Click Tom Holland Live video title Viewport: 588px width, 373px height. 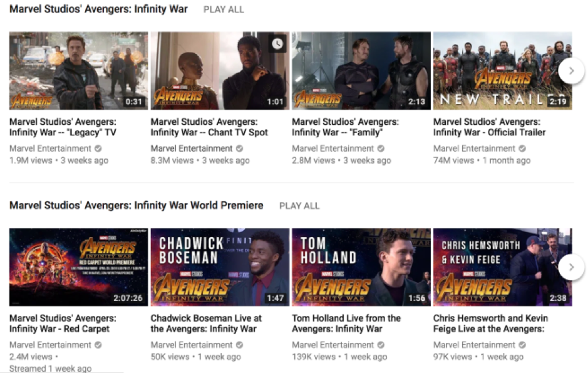(346, 323)
